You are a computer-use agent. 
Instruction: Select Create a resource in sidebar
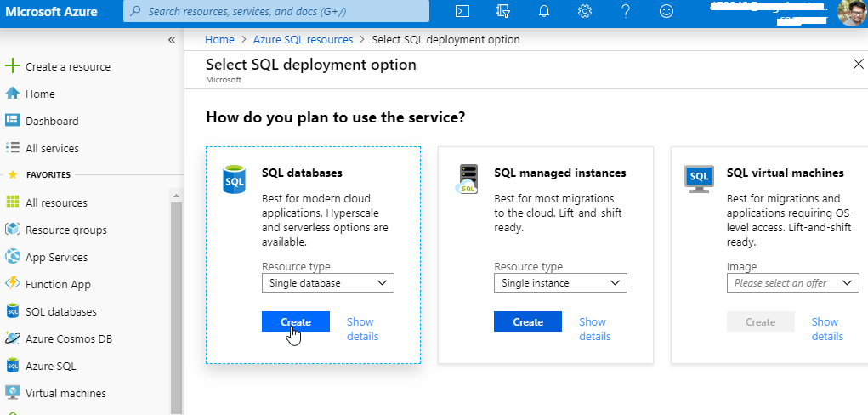68,66
